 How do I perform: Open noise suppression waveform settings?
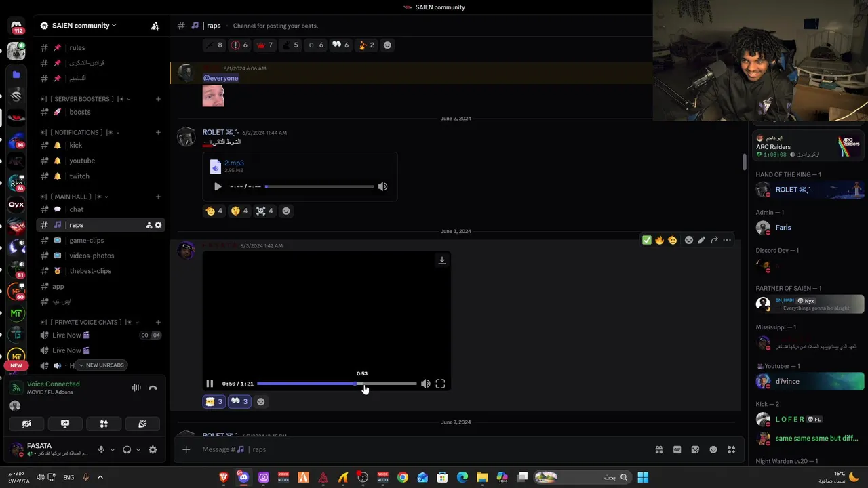click(136, 388)
